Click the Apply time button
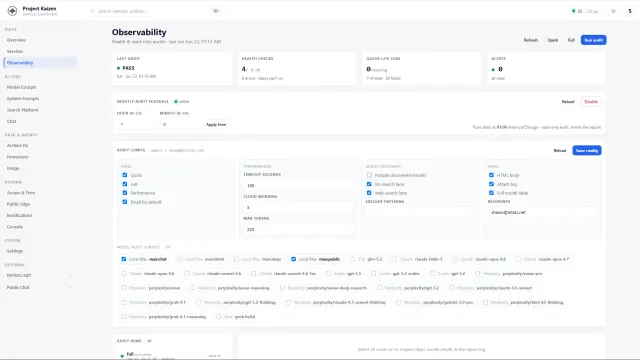Screen dimensions: 640x360 tap(216, 124)
